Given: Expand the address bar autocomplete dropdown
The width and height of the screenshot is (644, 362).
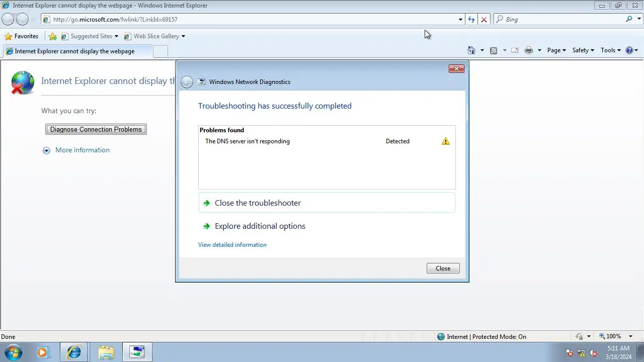Looking at the screenshot, I should pyautogui.click(x=460, y=20).
